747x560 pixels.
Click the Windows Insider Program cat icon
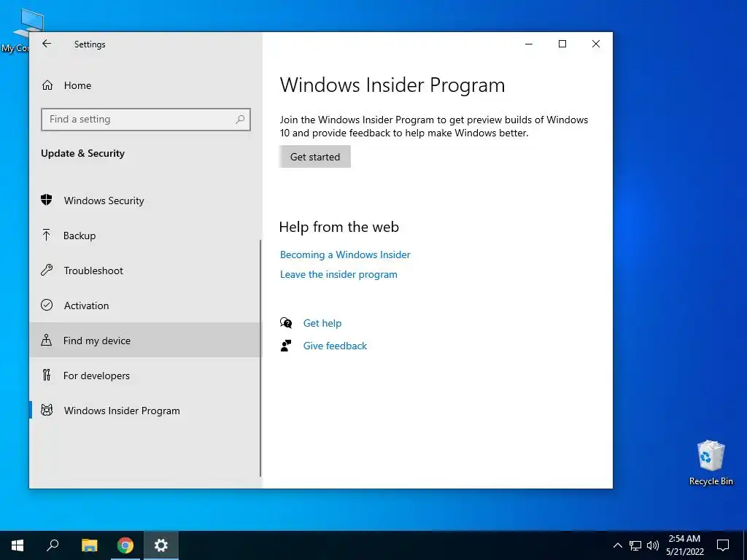click(x=47, y=410)
